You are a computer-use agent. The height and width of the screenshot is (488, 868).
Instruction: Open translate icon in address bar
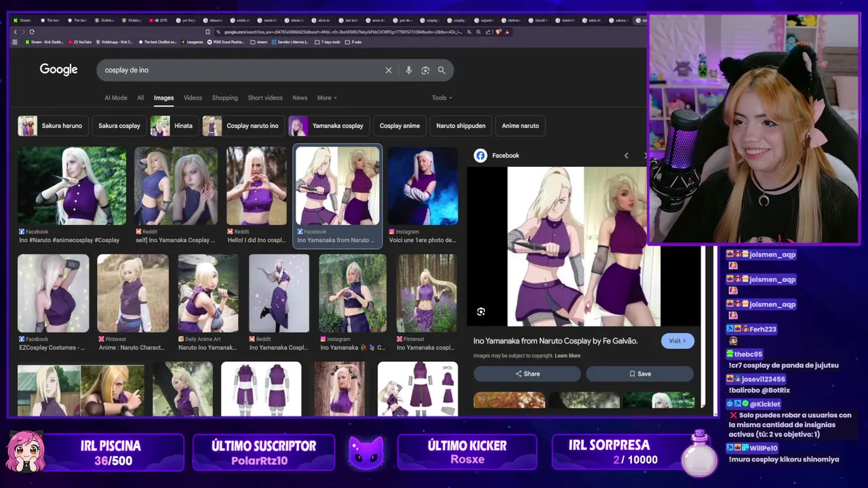click(x=469, y=32)
